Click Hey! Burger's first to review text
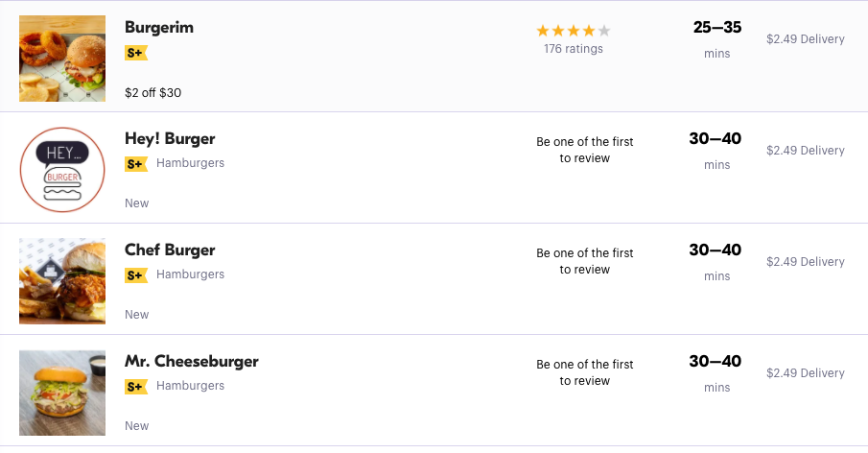Viewport: 868px width, 453px height. pyautogui.click(x=584, y=150)
